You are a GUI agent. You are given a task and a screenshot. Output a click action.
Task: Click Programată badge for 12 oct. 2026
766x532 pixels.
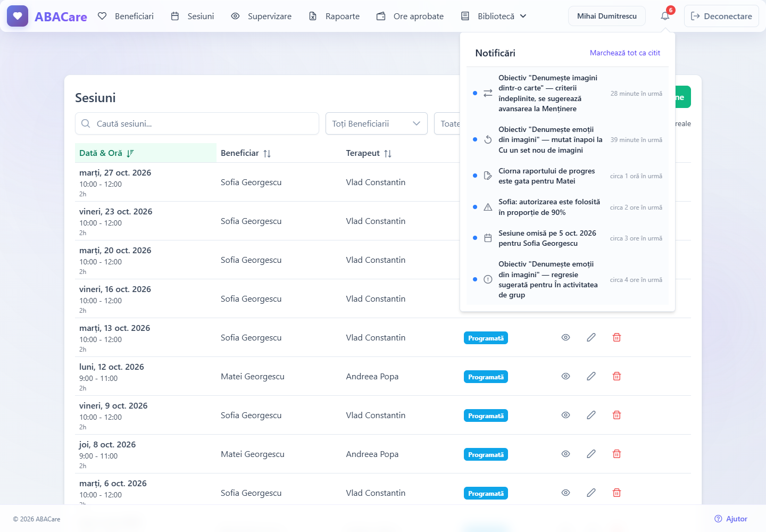[486, 377]
